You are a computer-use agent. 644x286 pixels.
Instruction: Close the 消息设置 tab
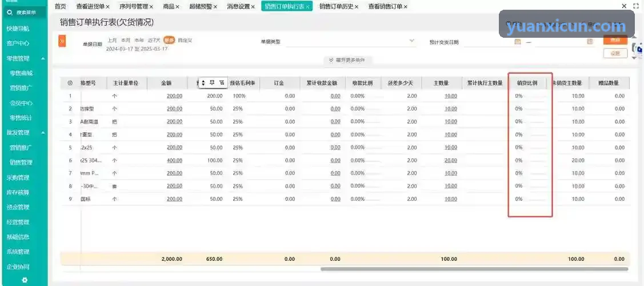click(253, 7)
